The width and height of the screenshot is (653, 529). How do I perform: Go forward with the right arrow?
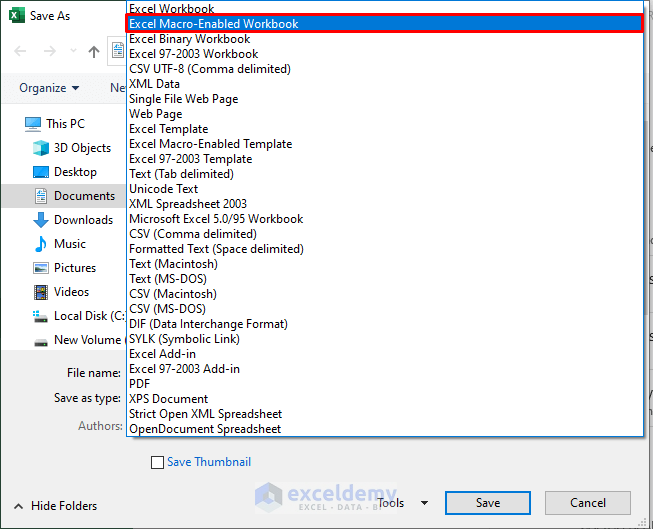(x=50, y=51)
